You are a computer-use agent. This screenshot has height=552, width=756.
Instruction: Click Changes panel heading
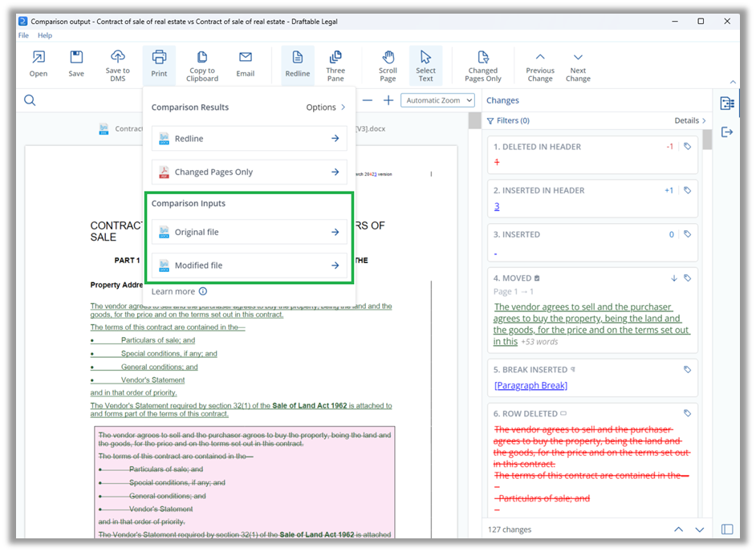point(502,100)
